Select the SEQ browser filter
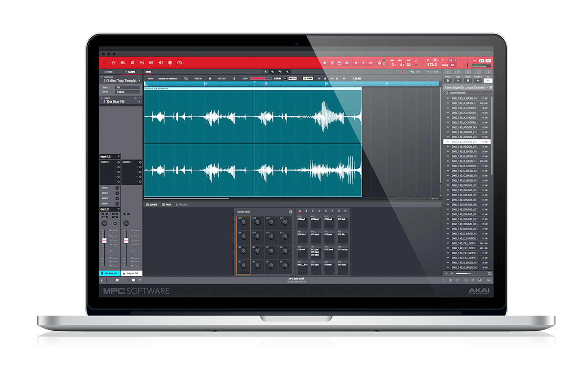This screenshot has width=588, height=368. (x=457, y=80)
